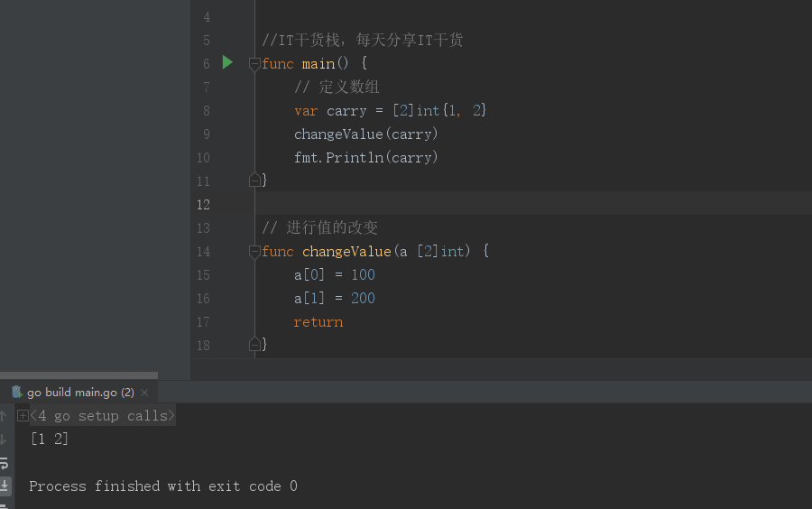Screen dimensions: 812x509
Task: Click the changeValue(carry) call in main
Action: pos(365,134)
